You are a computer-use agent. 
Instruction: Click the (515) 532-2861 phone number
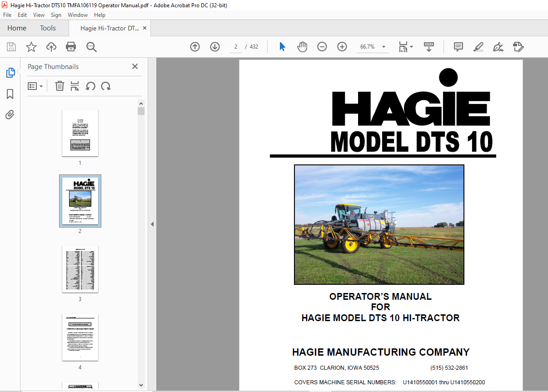[449, 368]
